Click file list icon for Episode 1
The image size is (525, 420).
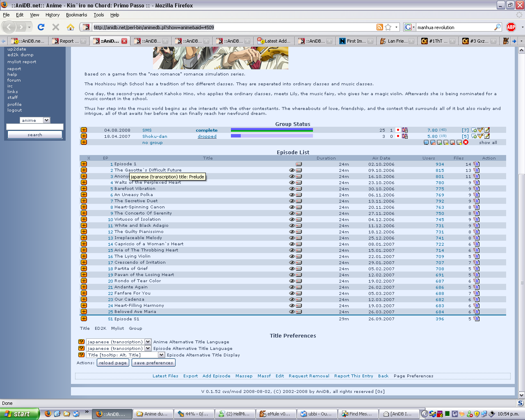(x=477, y=164)
